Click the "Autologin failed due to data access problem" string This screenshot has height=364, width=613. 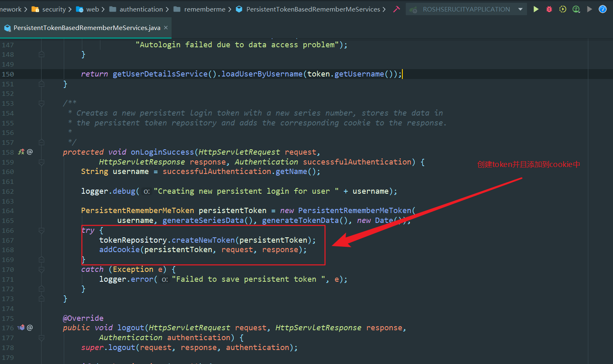tap(237, 45)
